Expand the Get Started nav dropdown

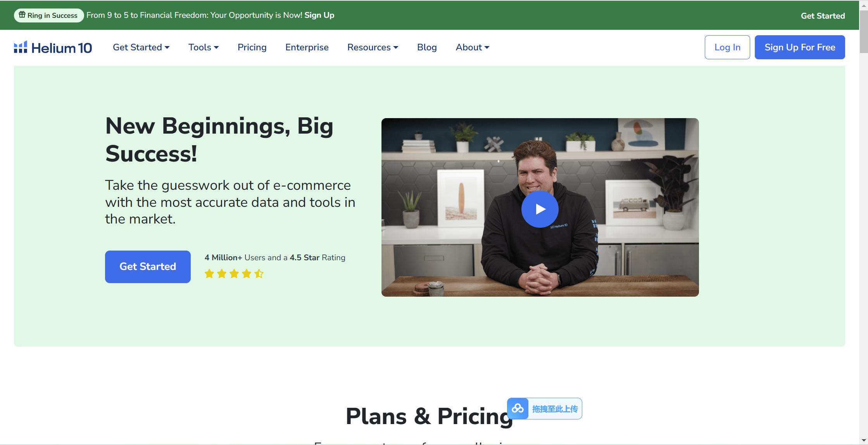pos(141,47)
